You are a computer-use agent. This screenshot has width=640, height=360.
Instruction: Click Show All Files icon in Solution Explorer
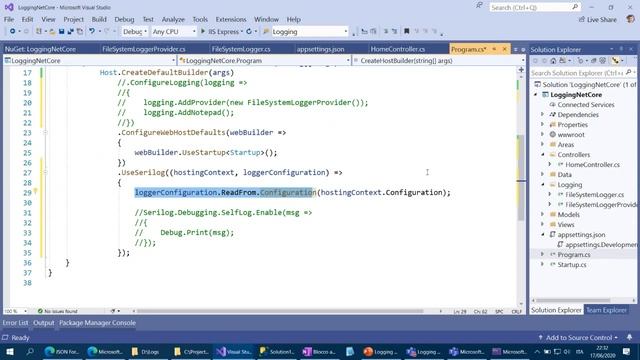point(602,61)
